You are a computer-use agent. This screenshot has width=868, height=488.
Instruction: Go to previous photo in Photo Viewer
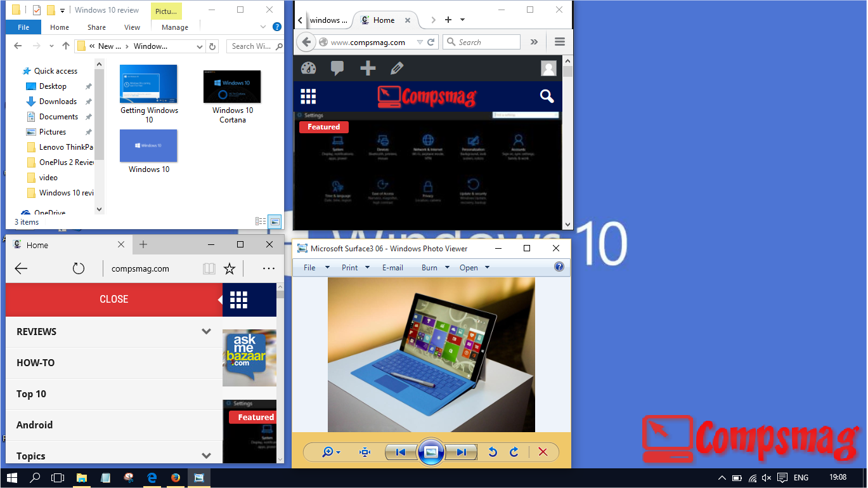coord(400,452)
